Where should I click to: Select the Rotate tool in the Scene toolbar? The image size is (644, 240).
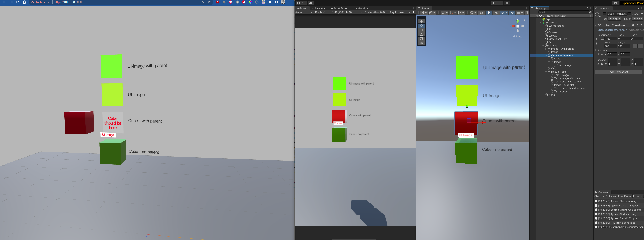[x=421, y=30]
